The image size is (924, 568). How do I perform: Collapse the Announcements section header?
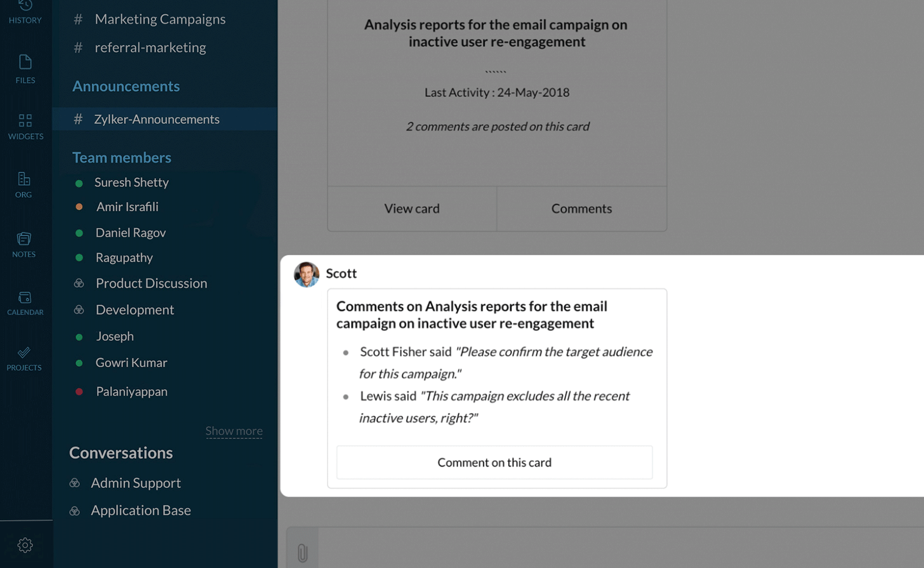[x=126, y=86]
